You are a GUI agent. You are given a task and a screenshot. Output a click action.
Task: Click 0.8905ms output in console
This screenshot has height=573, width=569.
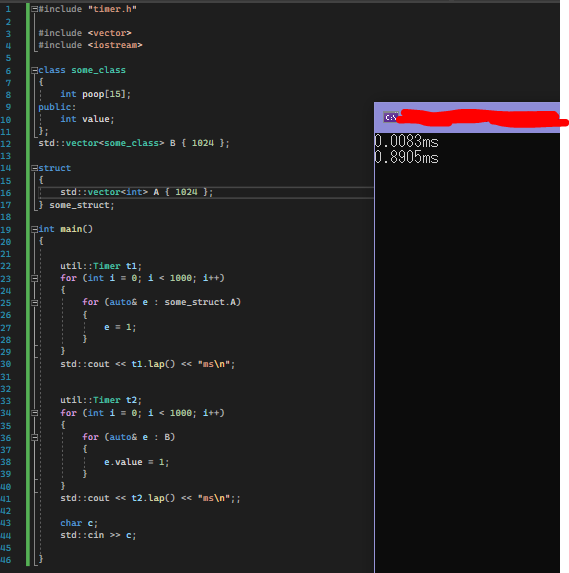coord(407,158)
